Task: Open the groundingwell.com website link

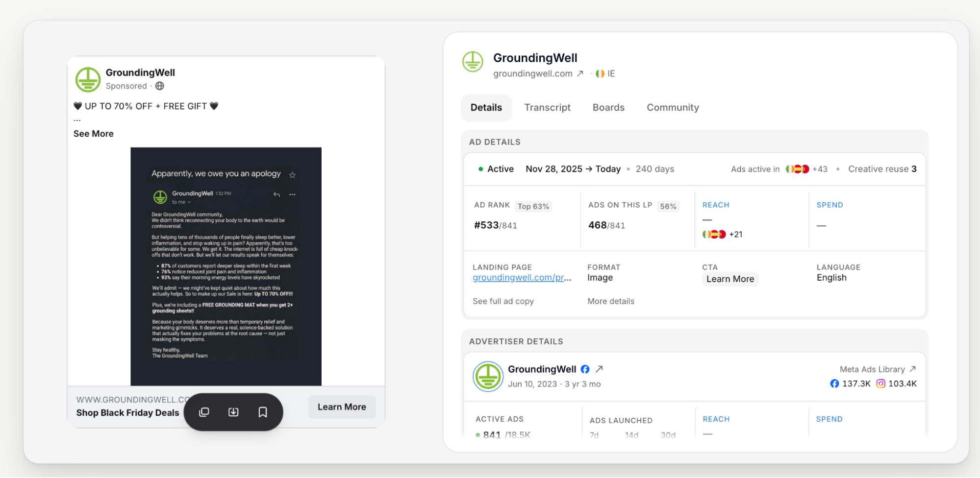Action: click(x=533, y=73)
